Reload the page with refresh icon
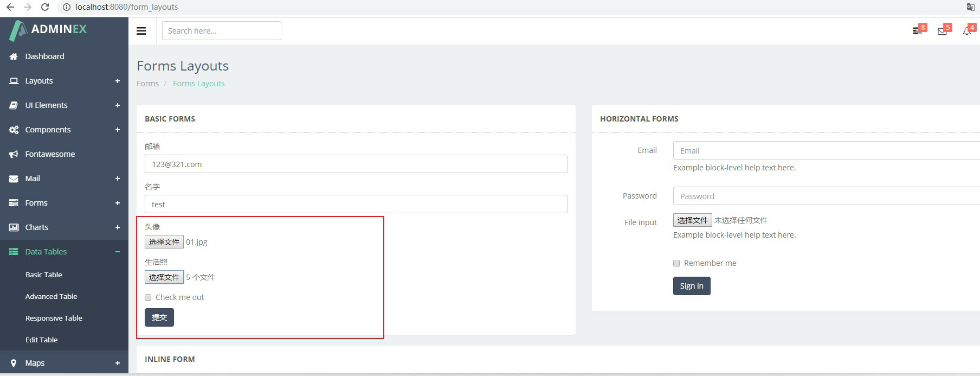Viewport: 980px width, 376px height. (x=45, y=7)
